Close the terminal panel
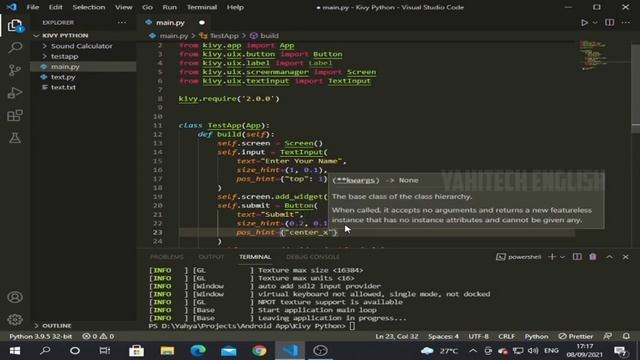Viewport: 640px width, 360px height. point(625,257)
